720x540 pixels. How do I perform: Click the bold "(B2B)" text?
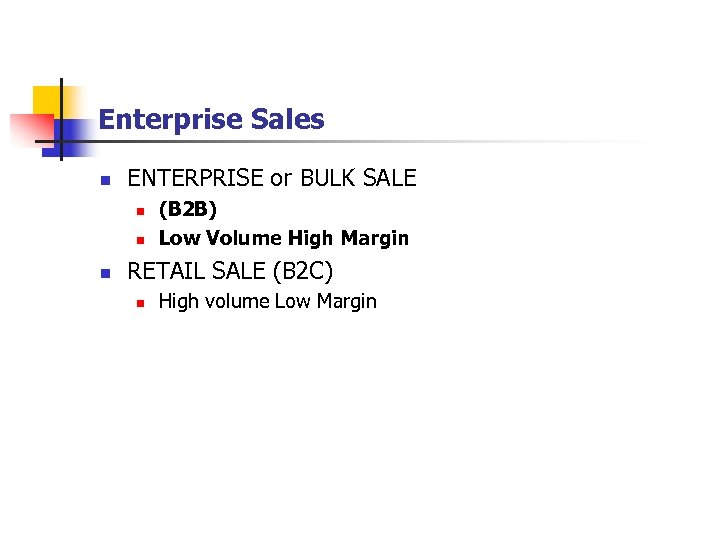187,210
